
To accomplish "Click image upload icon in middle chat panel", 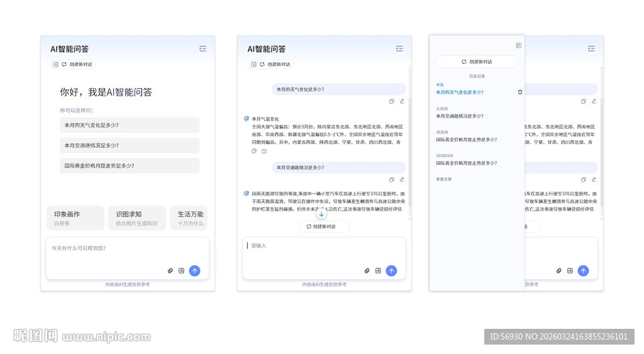I will point(378,271).
